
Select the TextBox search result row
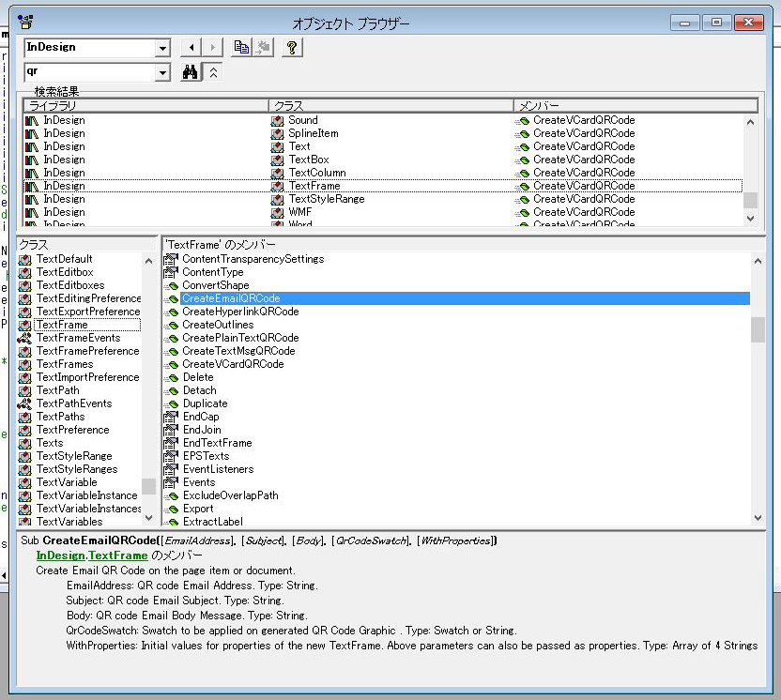(x=383, y=160)
